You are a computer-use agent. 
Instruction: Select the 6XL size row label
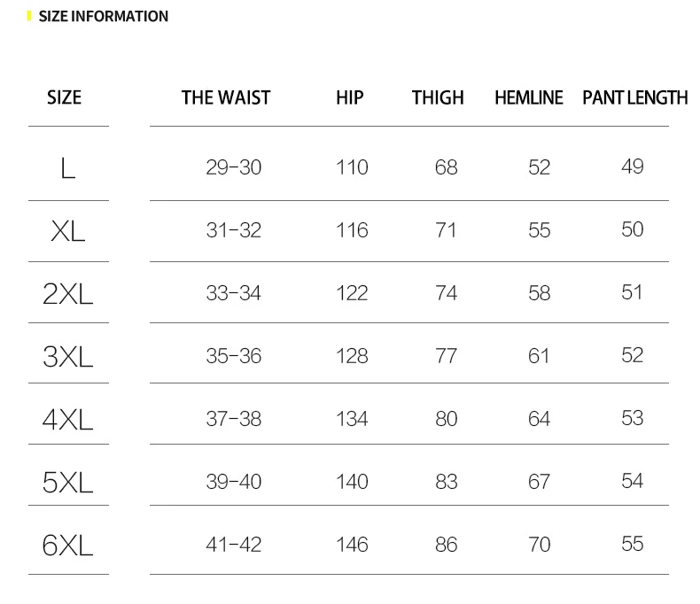[x=68, y=545]
